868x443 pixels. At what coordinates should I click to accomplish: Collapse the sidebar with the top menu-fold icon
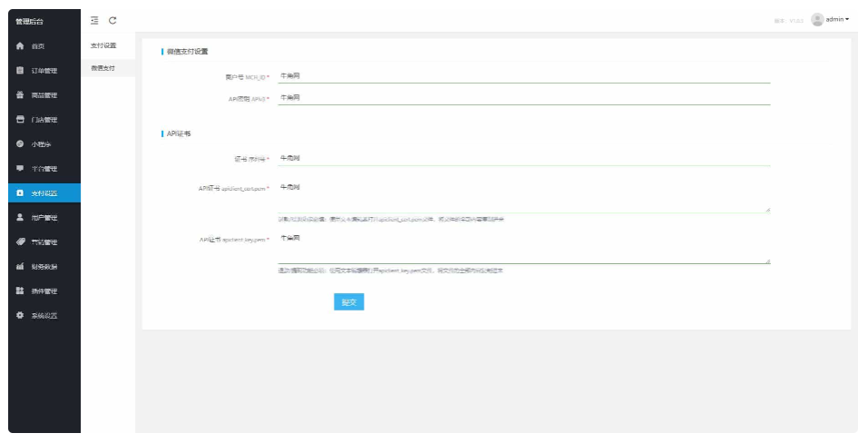[94, 20]
